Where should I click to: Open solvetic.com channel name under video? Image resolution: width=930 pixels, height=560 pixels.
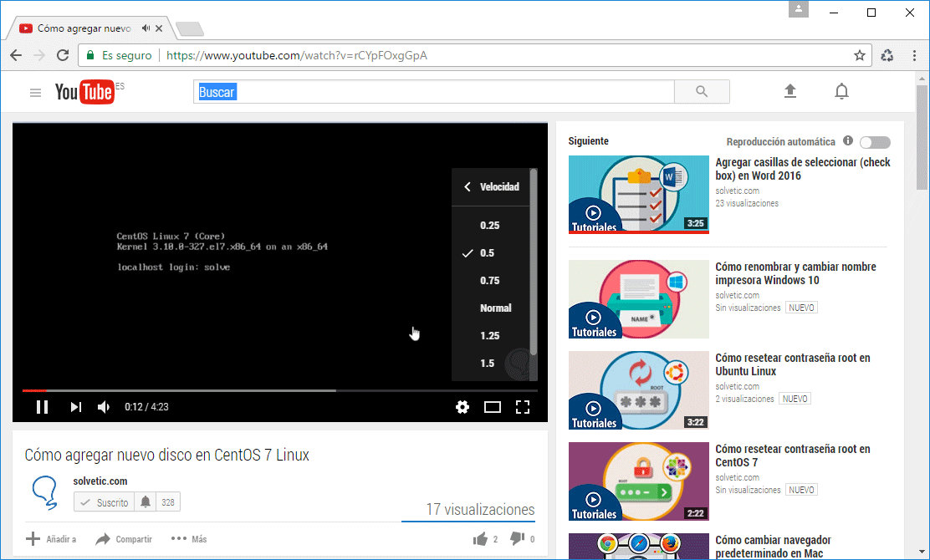tap(100, 481)
